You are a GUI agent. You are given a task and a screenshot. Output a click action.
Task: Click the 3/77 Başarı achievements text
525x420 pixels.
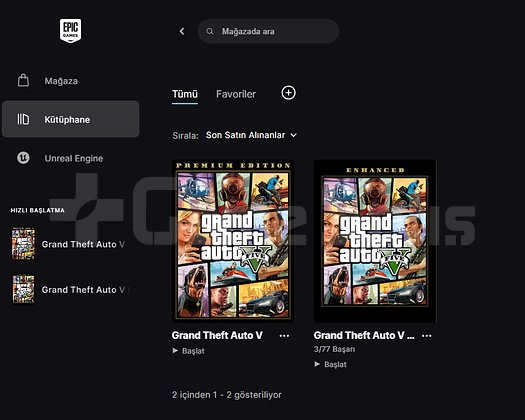pyautogui.click(x=334, y=349)
